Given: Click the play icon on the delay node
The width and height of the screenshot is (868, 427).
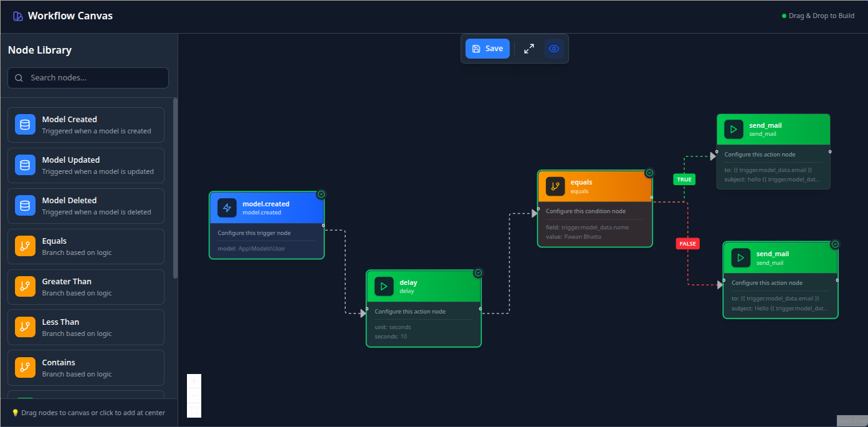Looking at the screenshot, I should 384,286.
